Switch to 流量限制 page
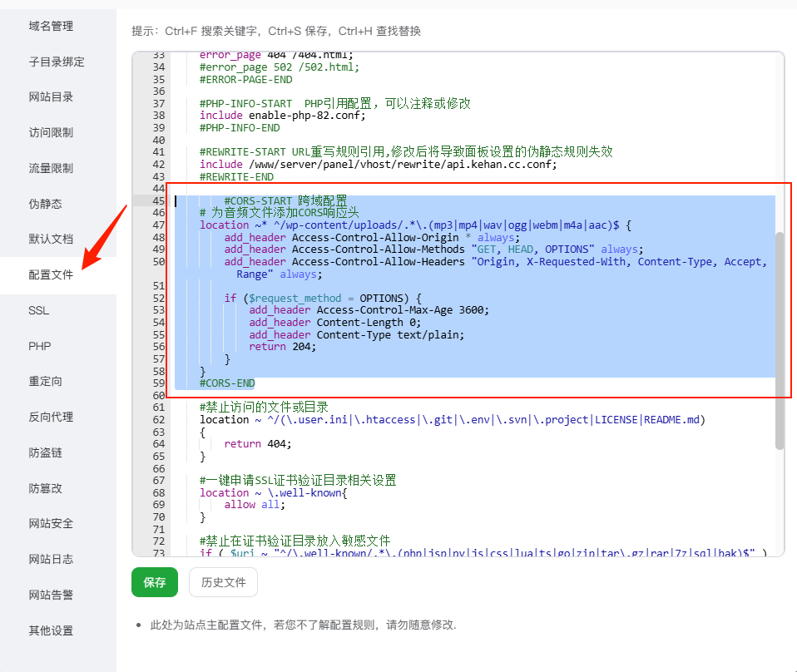797x672 pixels. [x=51, y=168]
